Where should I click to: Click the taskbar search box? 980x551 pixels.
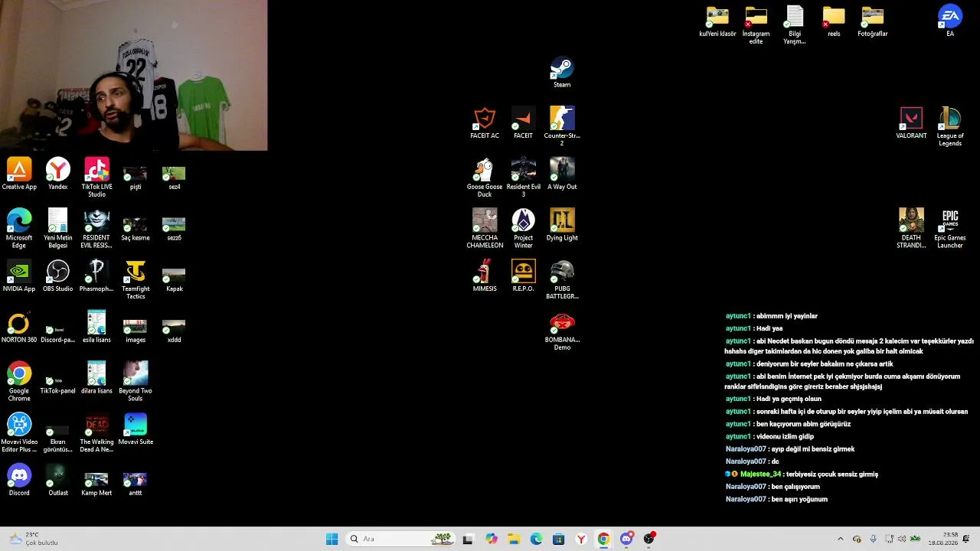[400, 539]
